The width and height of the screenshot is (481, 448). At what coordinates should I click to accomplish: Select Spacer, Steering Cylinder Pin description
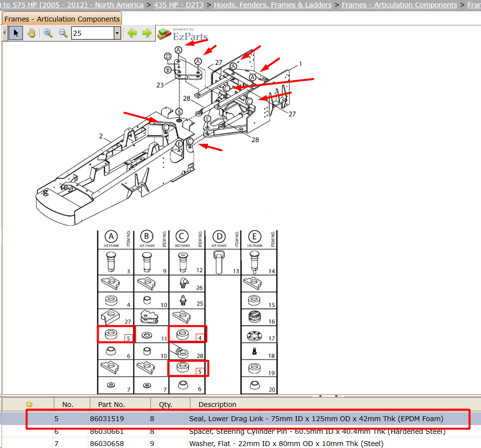tap(317, 431)
